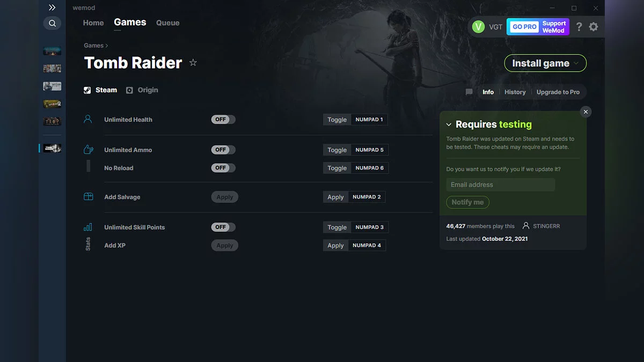This screenshot has width=644, height=362.
Task: Open WeMod settings via the gear icon
Action: [x=594, y=26]
